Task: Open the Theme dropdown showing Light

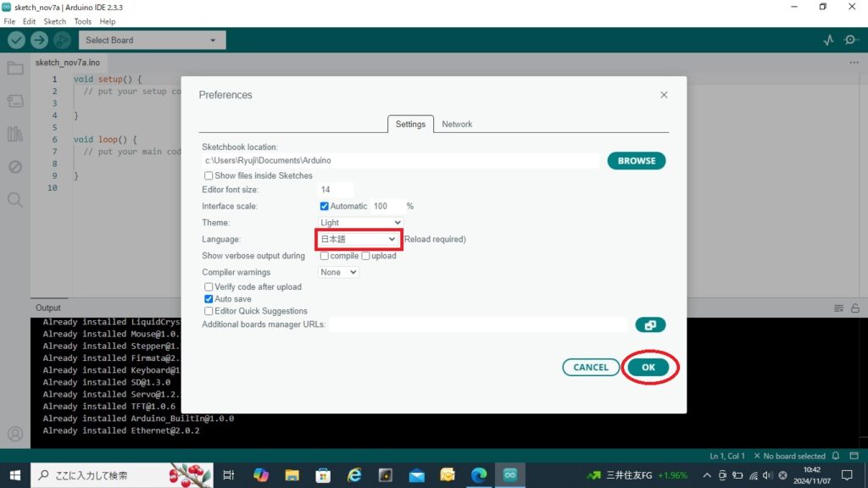Action: tap(360, 223)
